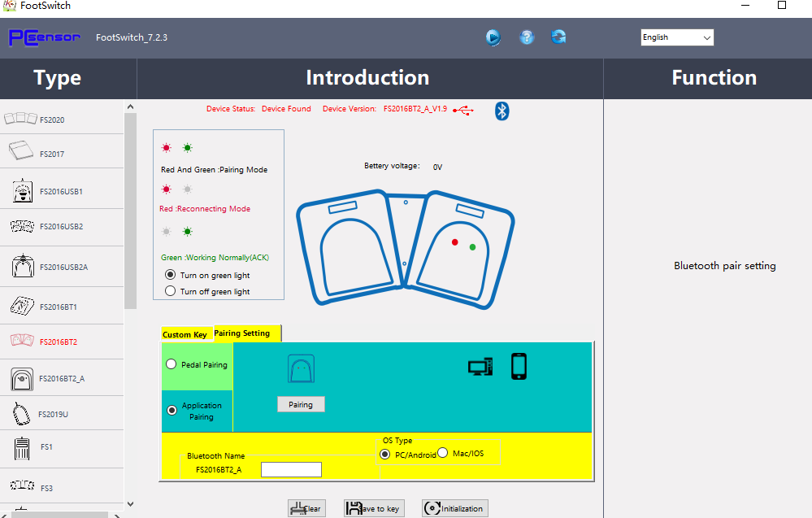
Task: Click the Clear button
Action: [306, 509]
